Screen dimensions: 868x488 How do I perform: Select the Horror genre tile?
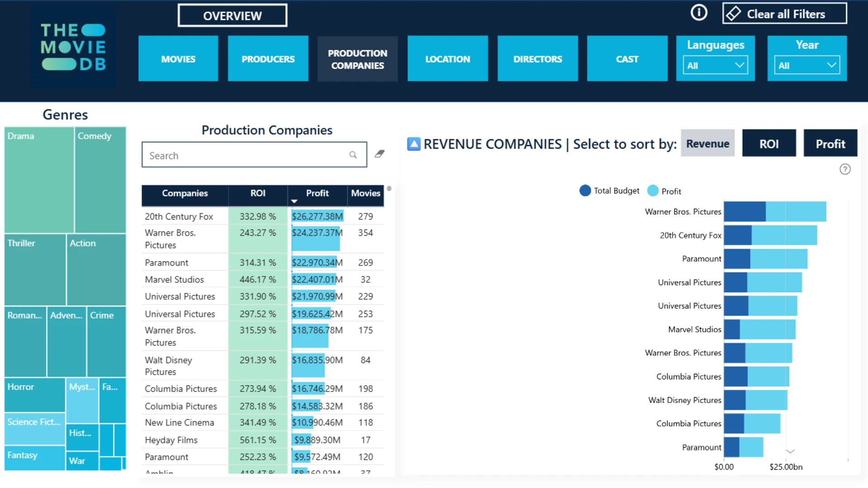[35, 395]
